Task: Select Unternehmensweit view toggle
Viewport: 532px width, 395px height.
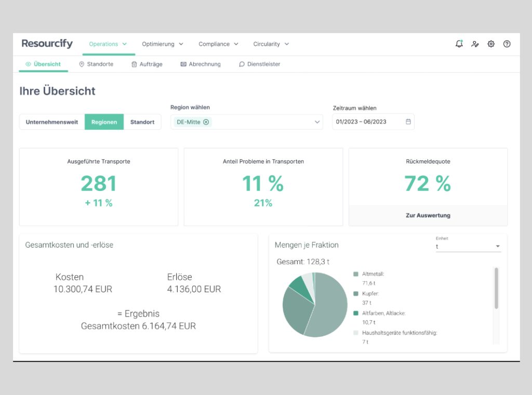Action: [x=52, y=122]
